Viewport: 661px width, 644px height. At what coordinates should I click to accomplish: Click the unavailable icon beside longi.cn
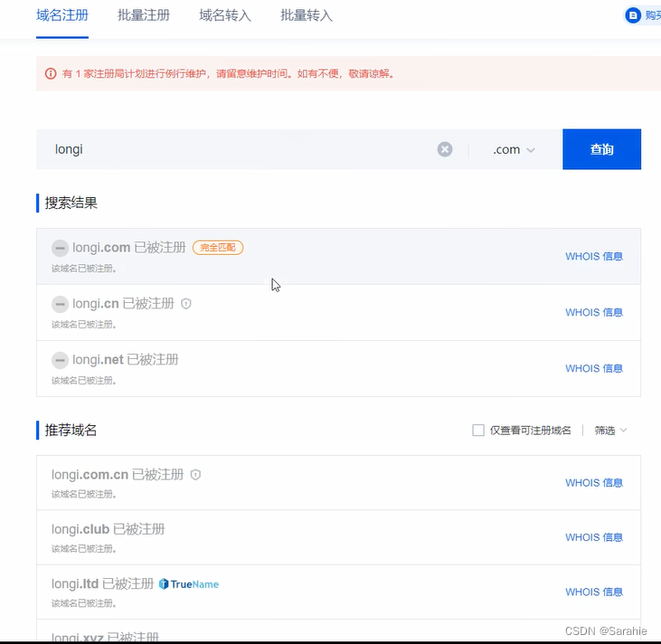click(60, 304)
